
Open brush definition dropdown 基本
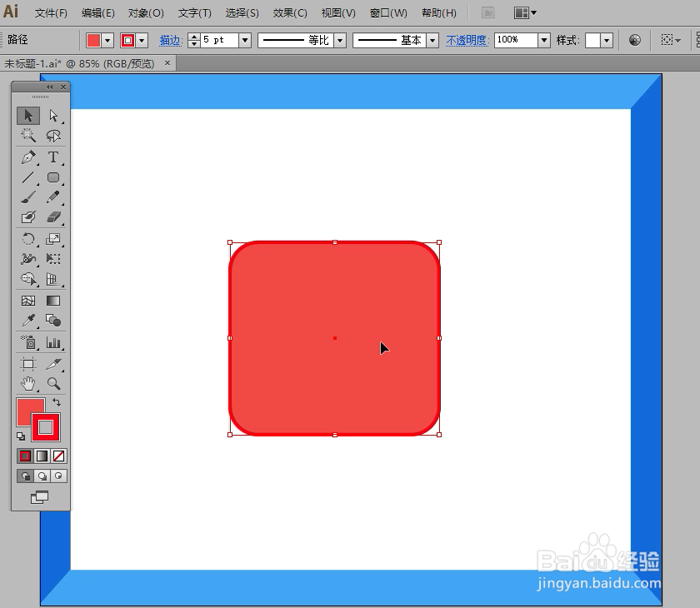[x=432, y=41]
